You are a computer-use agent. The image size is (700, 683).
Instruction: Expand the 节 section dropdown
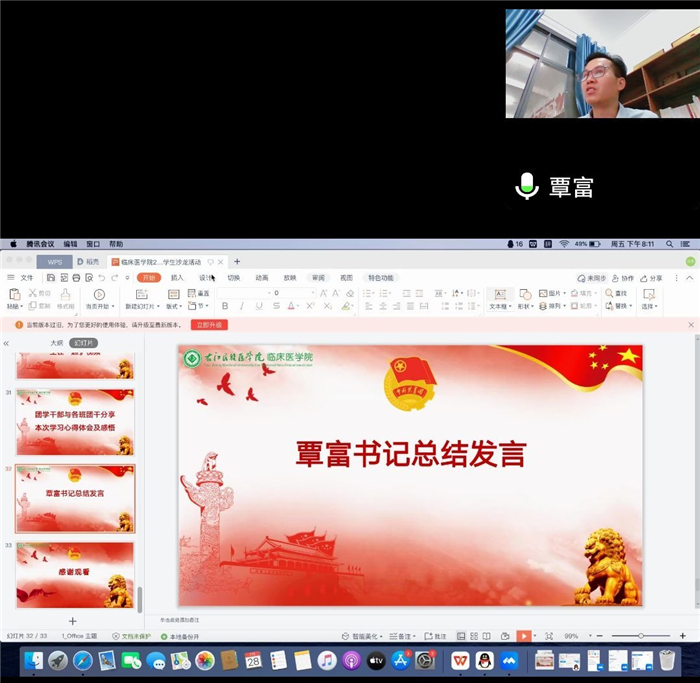(x=207, y=306)
